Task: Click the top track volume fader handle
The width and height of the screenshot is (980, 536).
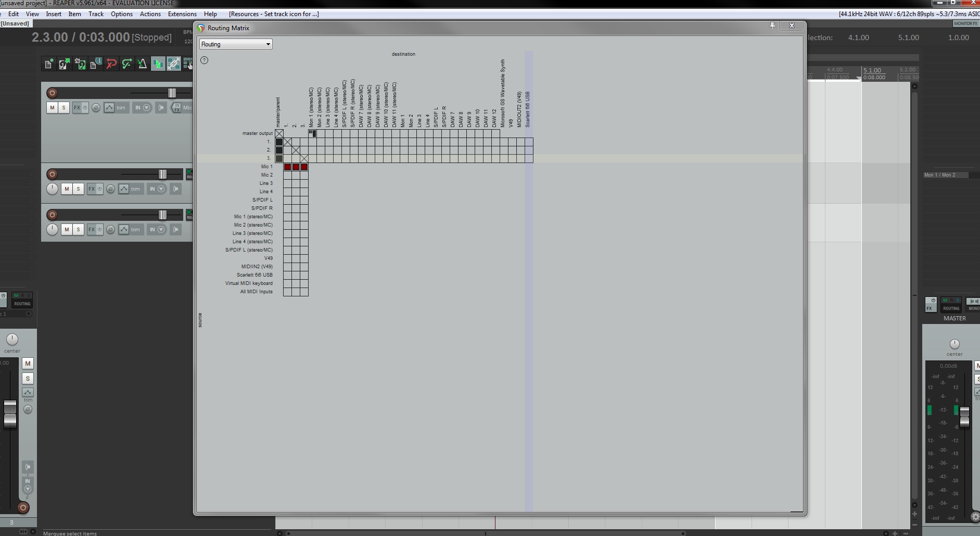Action: pos(172,93)
